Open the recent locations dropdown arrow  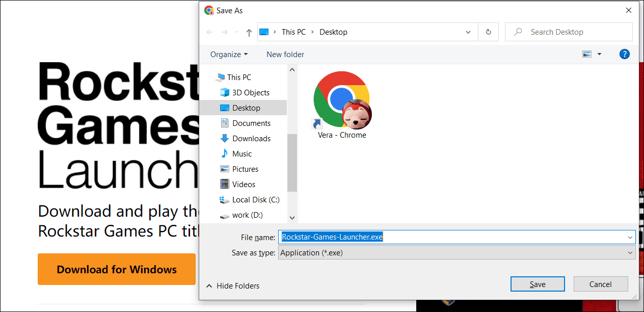236,32
